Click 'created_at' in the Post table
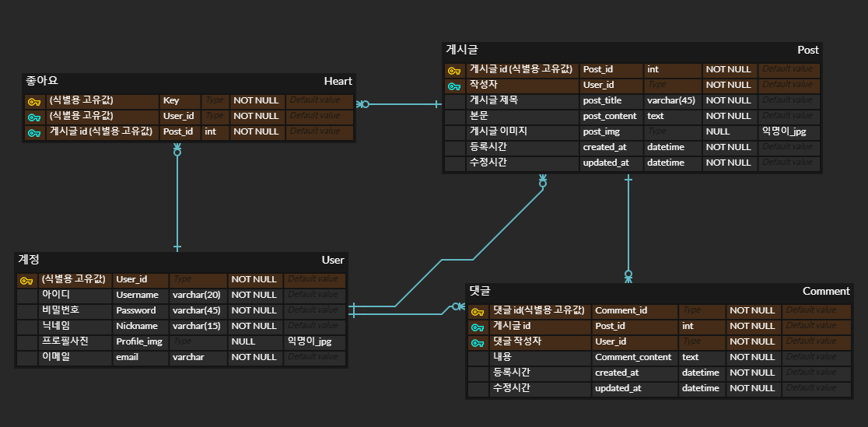Viewport: 868px width, 427px height. pyautogui.click(x=605, y=147)
